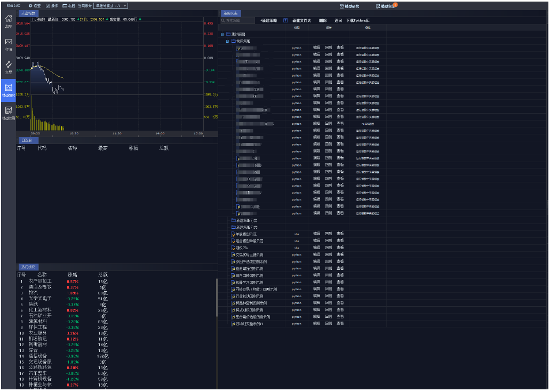Click vba file icon of 单股模型示范
This screenshot has height=392, width=550.
click(x=233, y=234)
